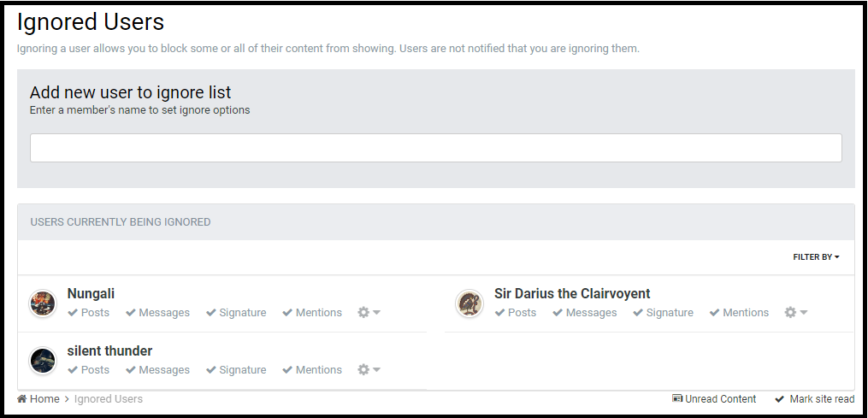
Task: Expand the Filter By dropdown
Action: [816, 257]
